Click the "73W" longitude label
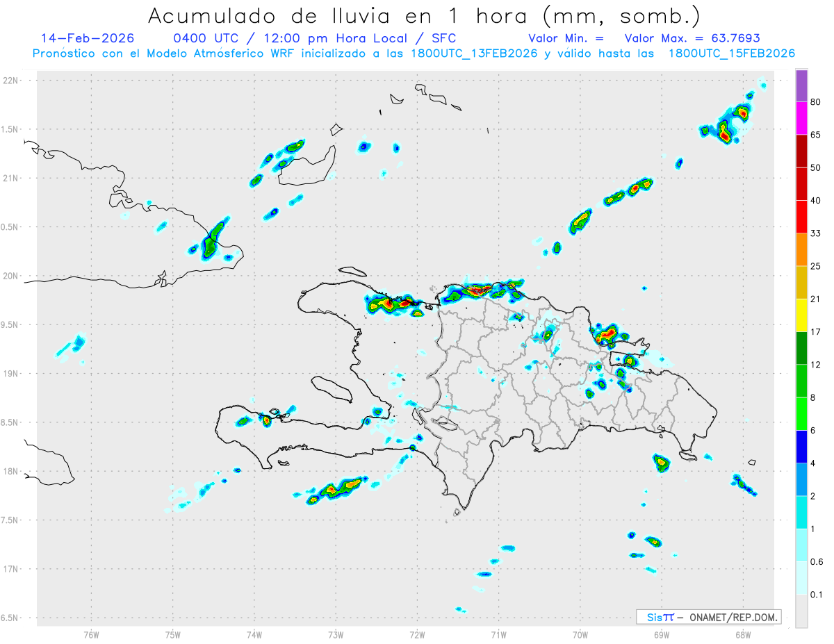This screenshot has height=644, width=834. (x=336, y=634)
